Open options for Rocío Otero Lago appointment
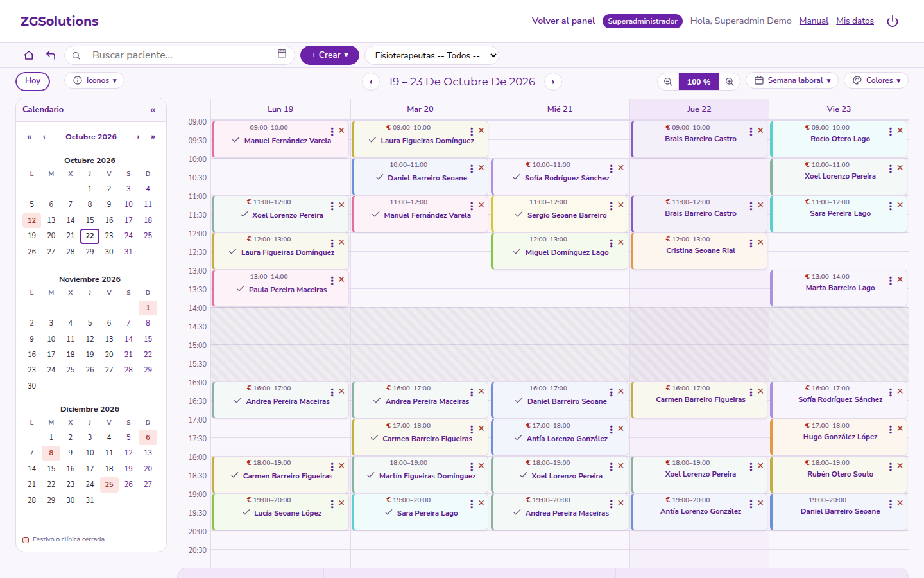Screen dimensions: 924x578 (890, 131)
